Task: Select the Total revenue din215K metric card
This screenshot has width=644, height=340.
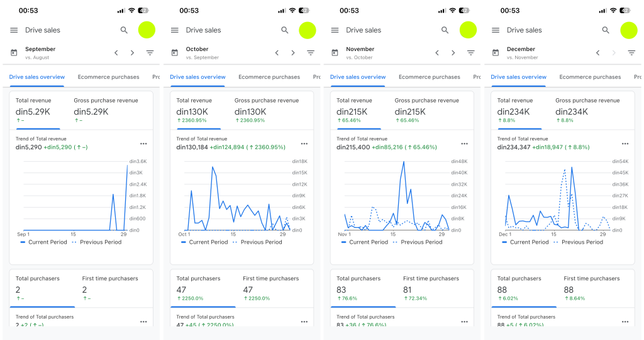Action: [355, 108]
